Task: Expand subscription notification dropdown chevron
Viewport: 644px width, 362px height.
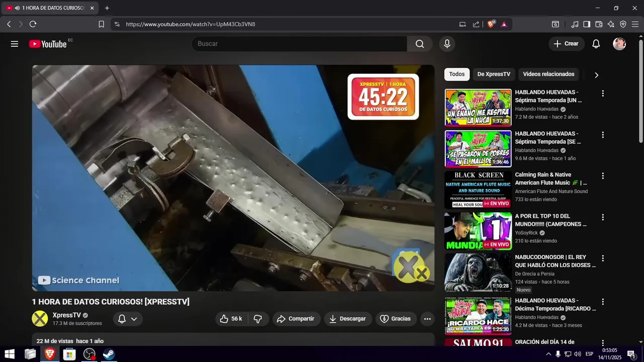Action: pyautogui.click(x=134, y=319)
